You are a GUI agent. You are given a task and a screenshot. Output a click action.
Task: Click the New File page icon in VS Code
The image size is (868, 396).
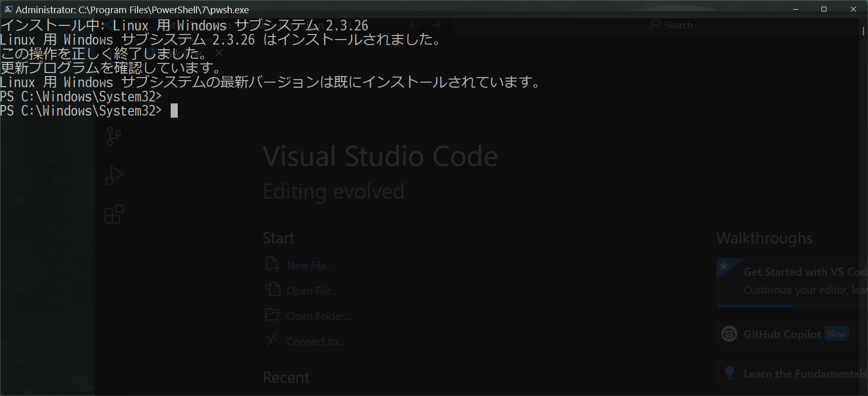[272, 264]
